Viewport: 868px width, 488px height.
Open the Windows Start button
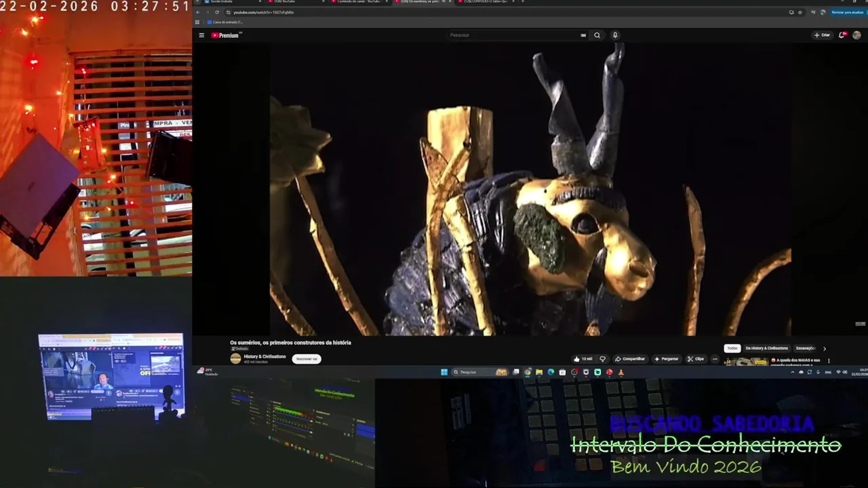point(444,372)
